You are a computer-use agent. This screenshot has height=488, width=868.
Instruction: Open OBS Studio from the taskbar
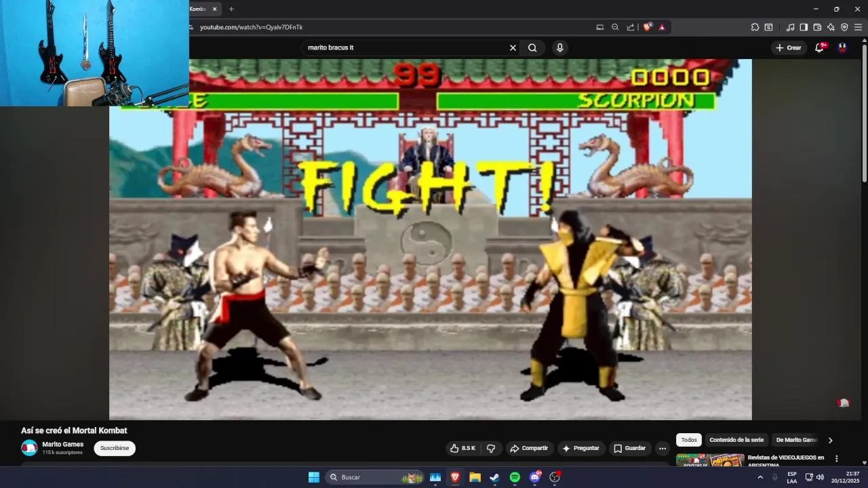[555, 477]
